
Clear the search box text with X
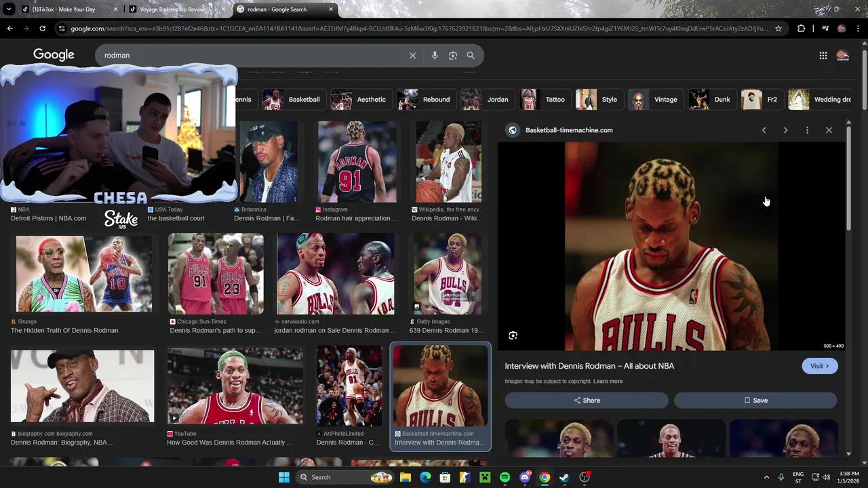[x=412, y=56]
